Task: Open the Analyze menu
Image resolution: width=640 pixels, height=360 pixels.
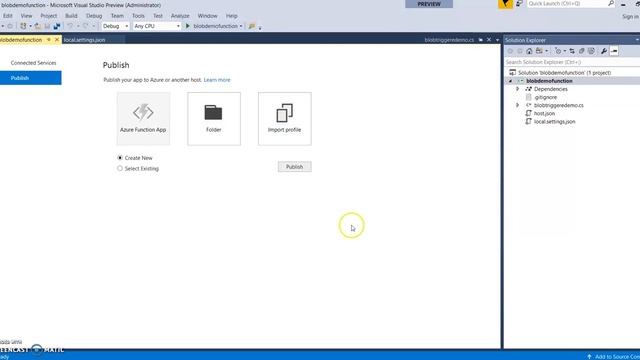Action: click(x=180, y=16)
